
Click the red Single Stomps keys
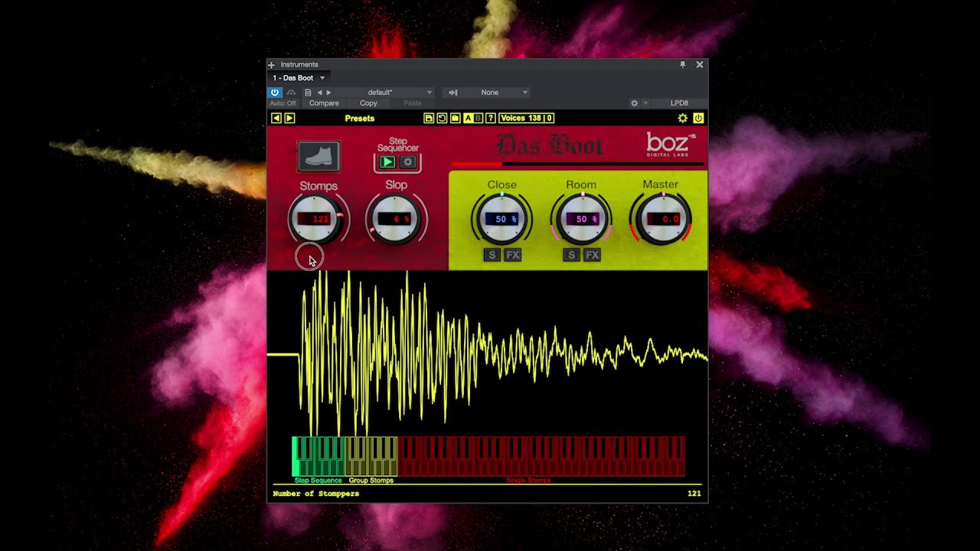541,457
